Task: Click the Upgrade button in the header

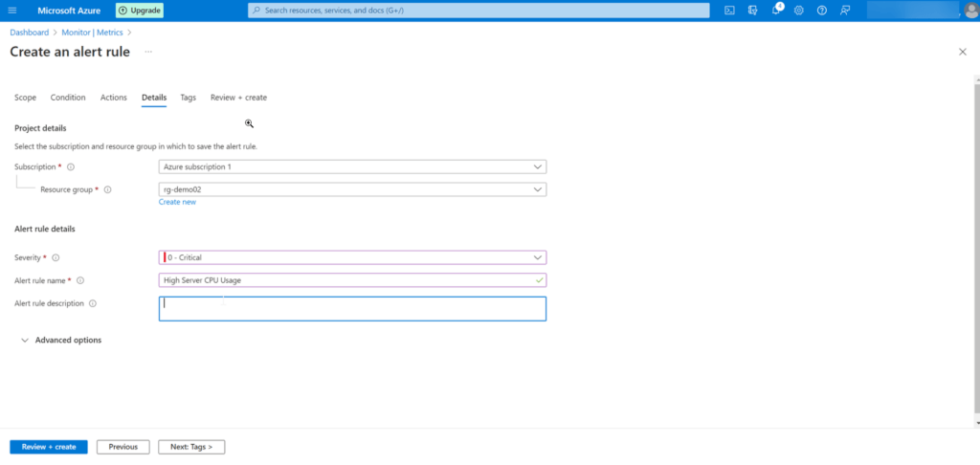Action: click(140, 10)
